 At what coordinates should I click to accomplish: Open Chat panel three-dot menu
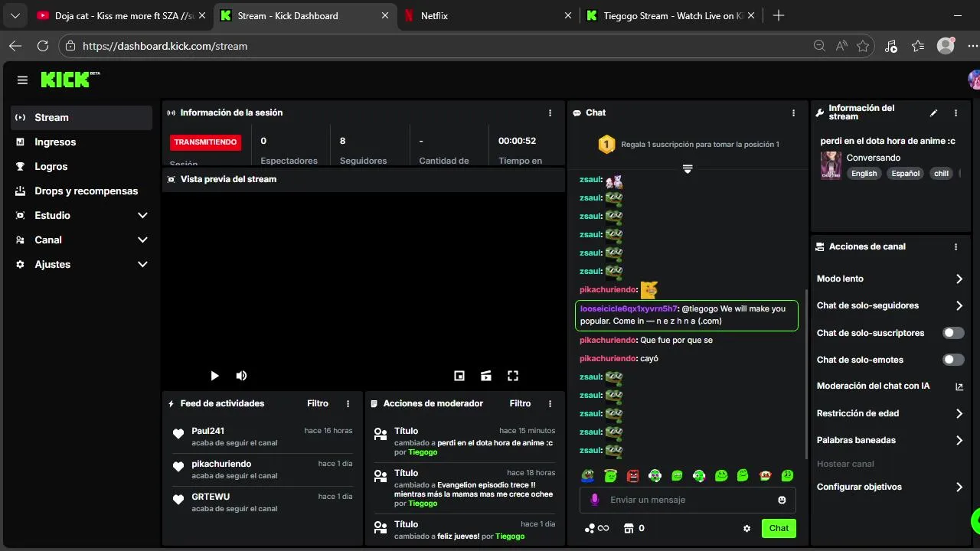793,112
